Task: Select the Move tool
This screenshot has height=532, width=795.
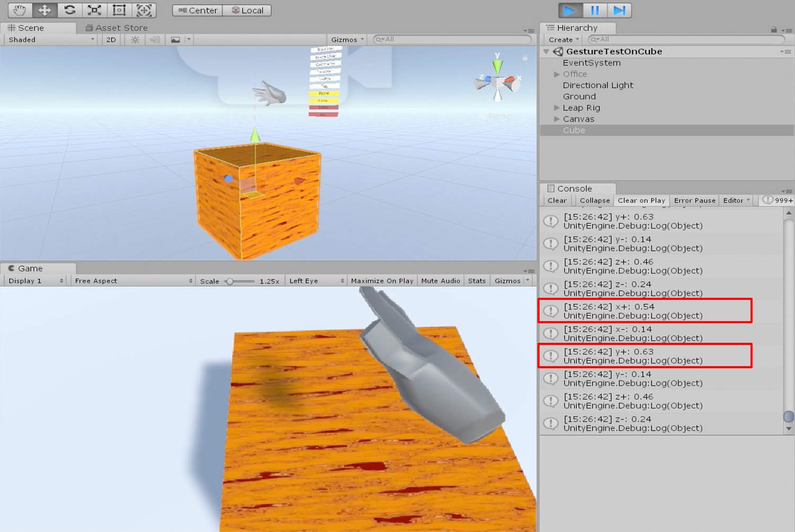Action: (45, 10)
